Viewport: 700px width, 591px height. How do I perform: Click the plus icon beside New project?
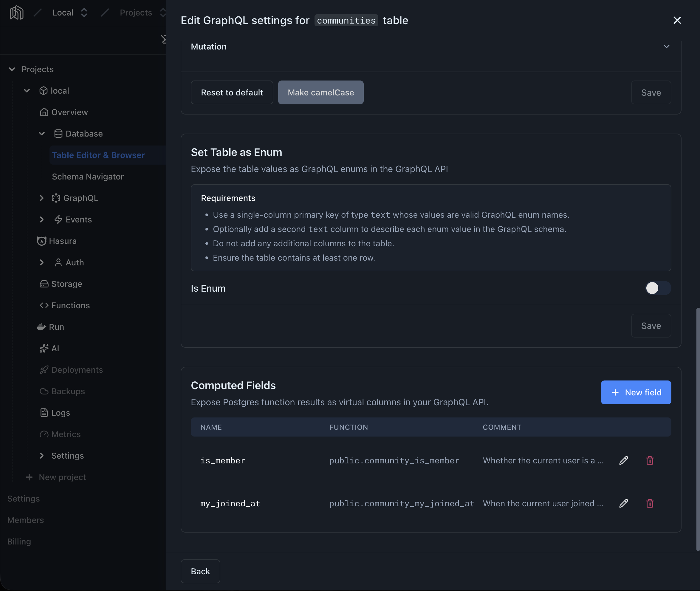pyautogui.click(x=29, y=477)
